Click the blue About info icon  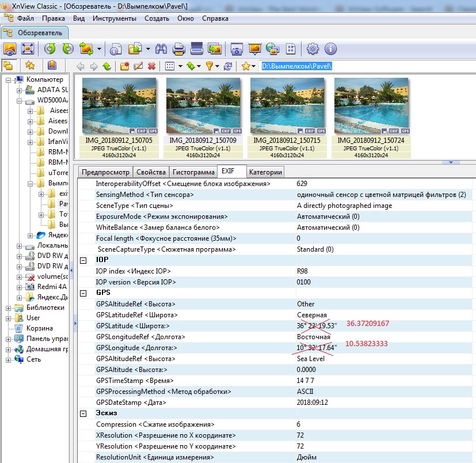point(330,48)
